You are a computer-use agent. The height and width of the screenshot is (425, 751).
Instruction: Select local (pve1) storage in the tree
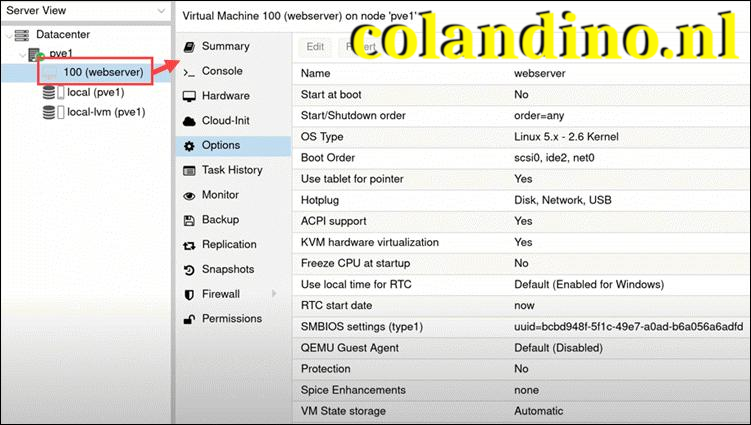tap(95, 92)
